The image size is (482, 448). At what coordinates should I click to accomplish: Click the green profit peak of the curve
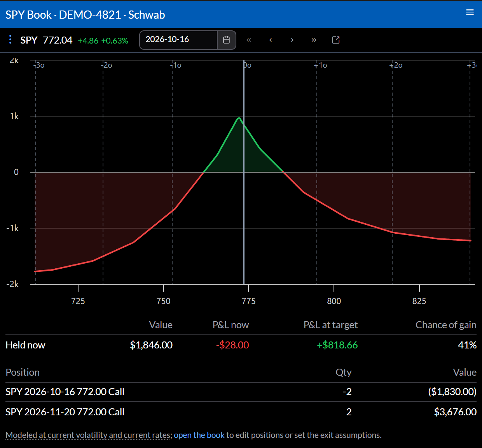(239, 118)
